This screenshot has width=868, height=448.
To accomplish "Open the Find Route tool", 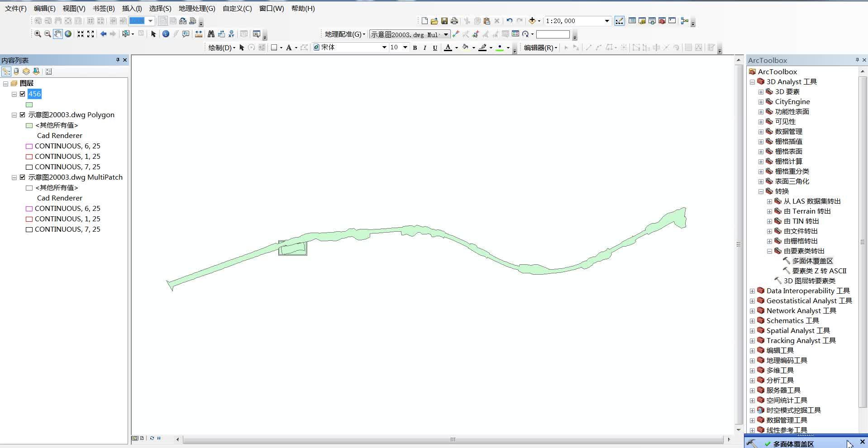I will click(x=221, y=34).
